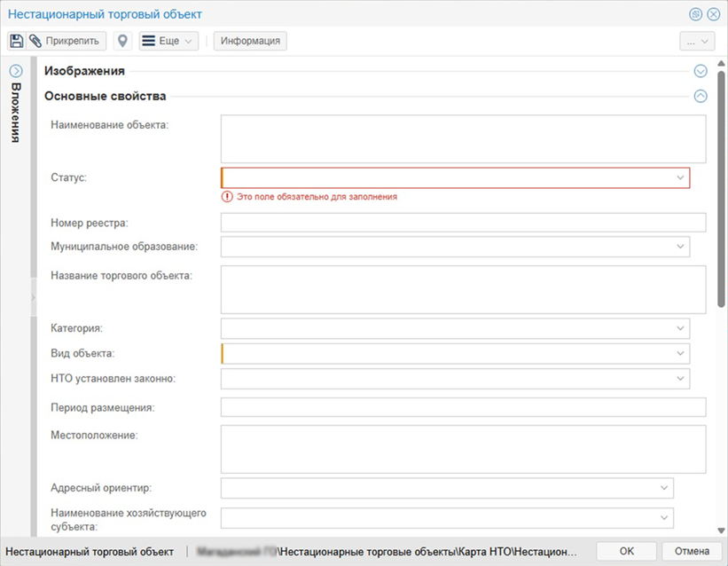Click the Категория field label
The image size is (728, 566).
tap(76, 328)
